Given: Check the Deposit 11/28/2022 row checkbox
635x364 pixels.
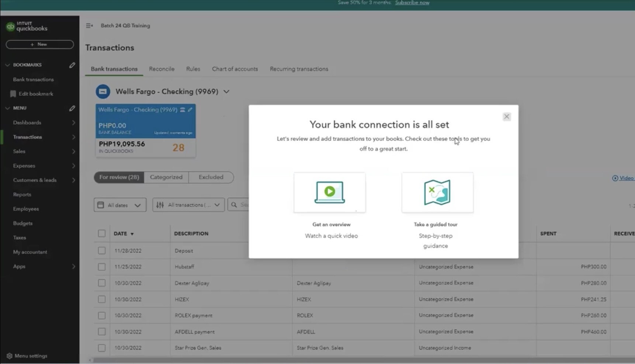Looking at the screenshot, I should coord(102,251).
